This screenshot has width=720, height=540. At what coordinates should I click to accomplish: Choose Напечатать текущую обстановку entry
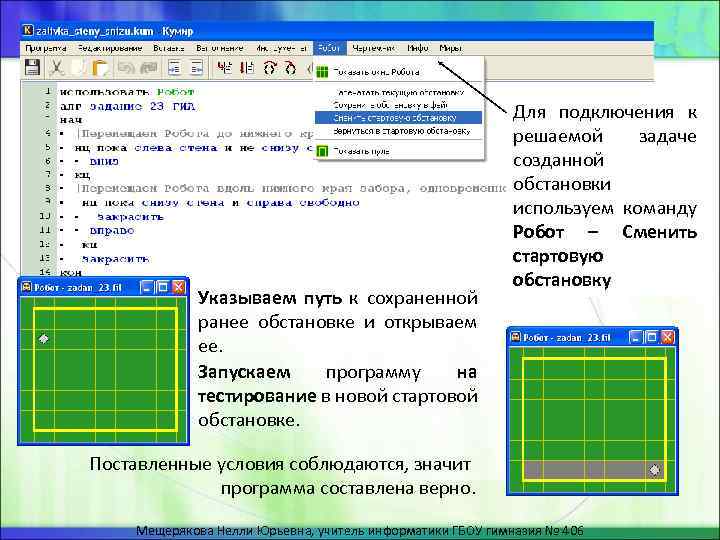(x=399, y=92)
